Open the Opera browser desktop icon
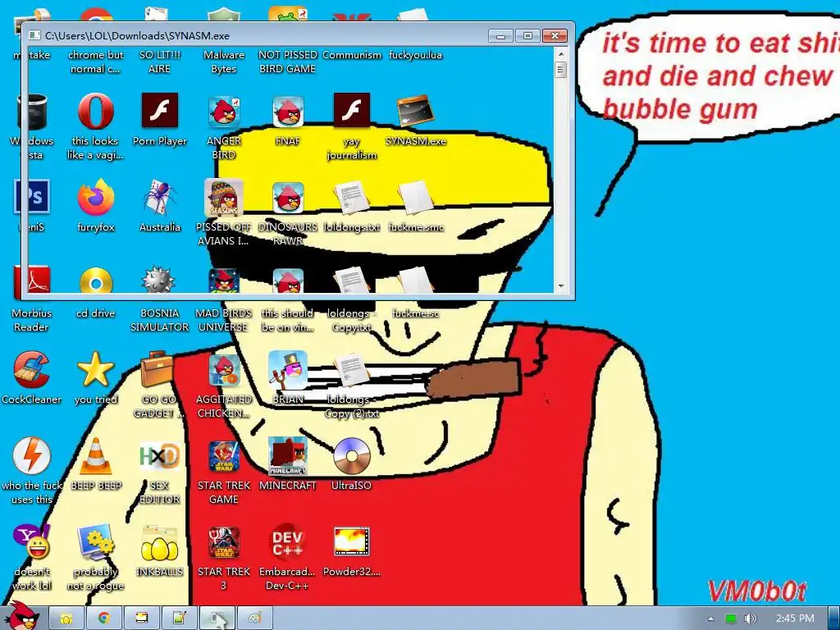The width and height of the screenshot is (840, 630). (95, 111)
